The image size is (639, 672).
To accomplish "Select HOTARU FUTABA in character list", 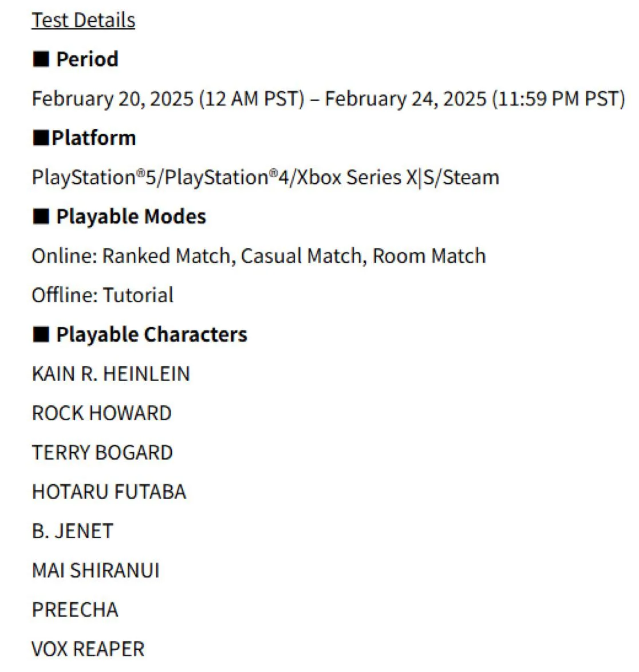I will coord(109,492).
